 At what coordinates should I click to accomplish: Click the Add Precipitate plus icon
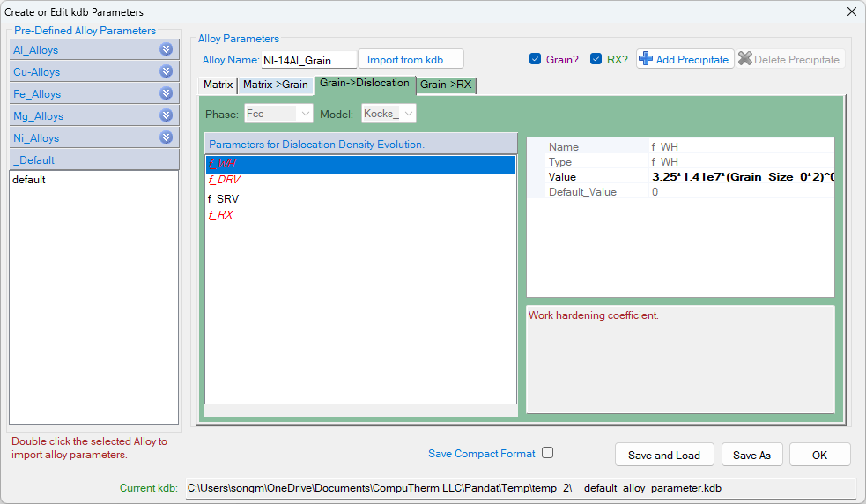(x=646, y=59)
